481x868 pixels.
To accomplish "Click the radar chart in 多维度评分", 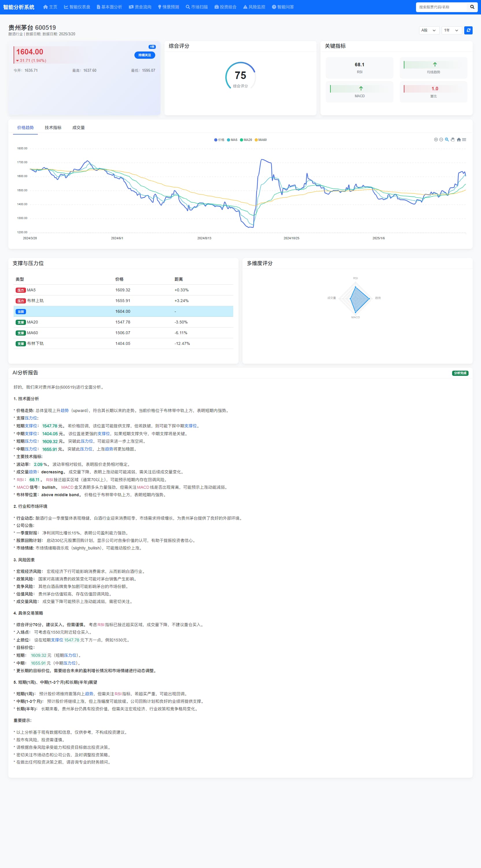I will pyautogui.click(x=356, y=299).
